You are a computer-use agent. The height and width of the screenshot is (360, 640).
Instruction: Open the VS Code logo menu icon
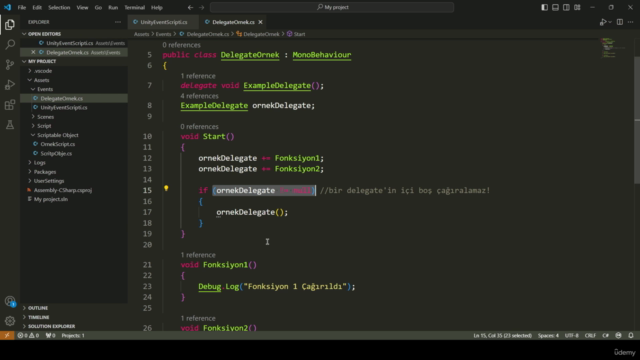[7, 7]
